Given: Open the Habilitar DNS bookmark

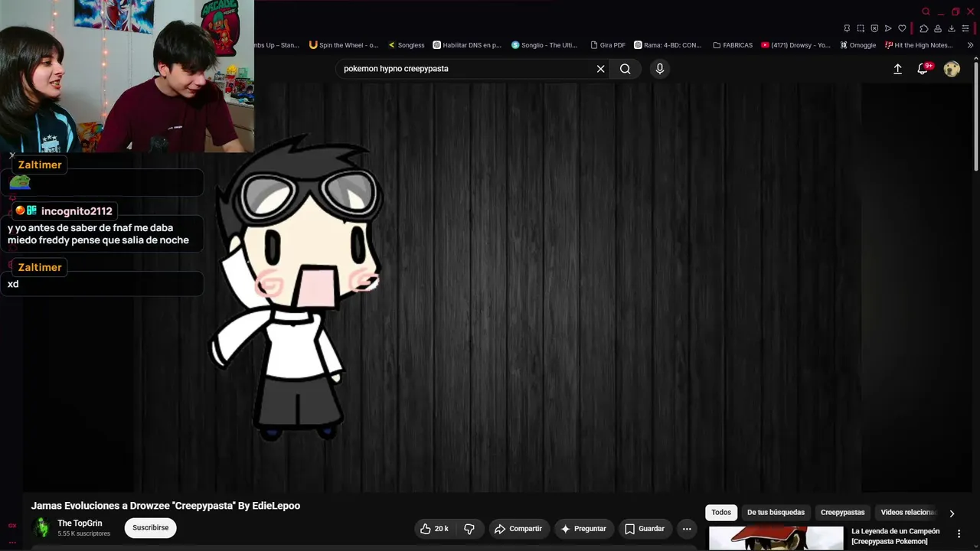Looking at the screenshot, I should pos(467,45).
